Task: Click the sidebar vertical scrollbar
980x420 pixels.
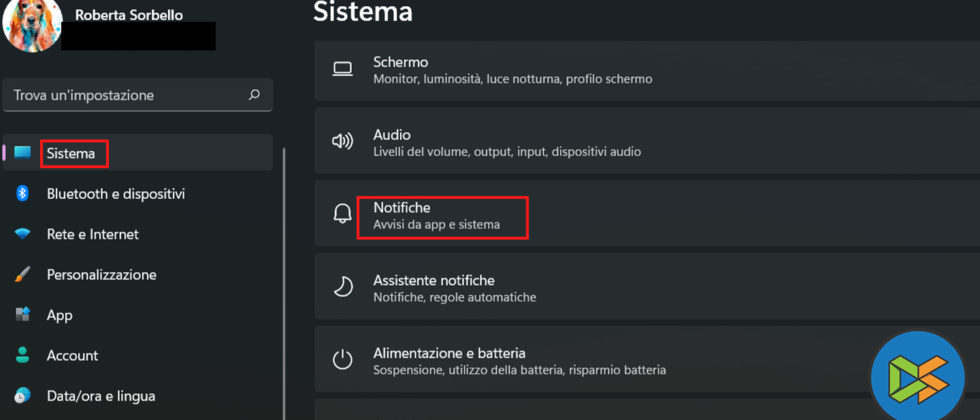Action: 284,280
